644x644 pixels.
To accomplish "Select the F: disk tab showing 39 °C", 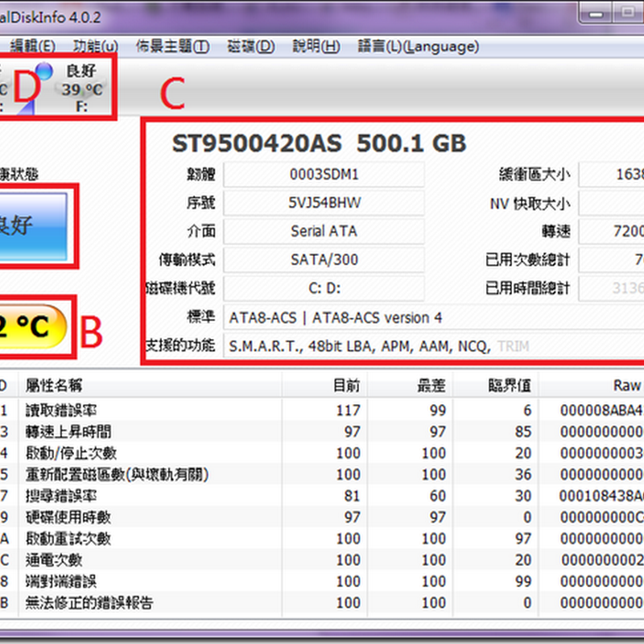I will [81, 89].
